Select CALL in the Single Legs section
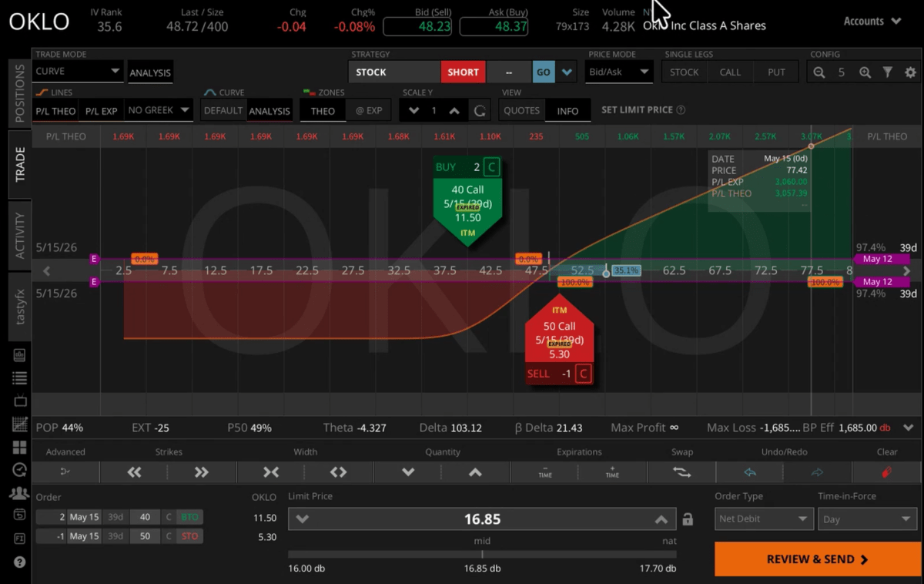The height and width of the screenshot is (584, 924). click(730, 72)
